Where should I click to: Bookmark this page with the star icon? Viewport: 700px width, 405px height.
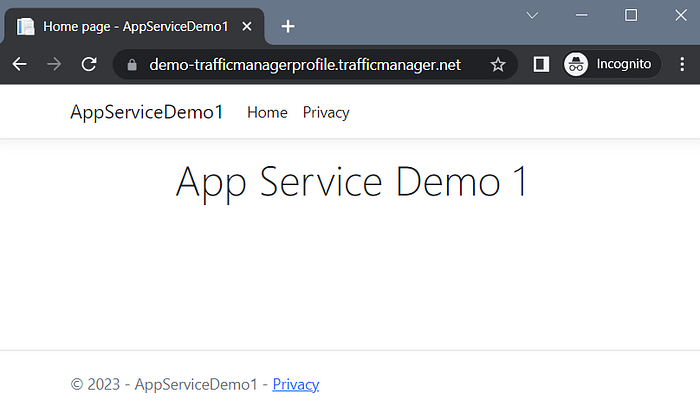pyautogui.click(x=498, y=65)
